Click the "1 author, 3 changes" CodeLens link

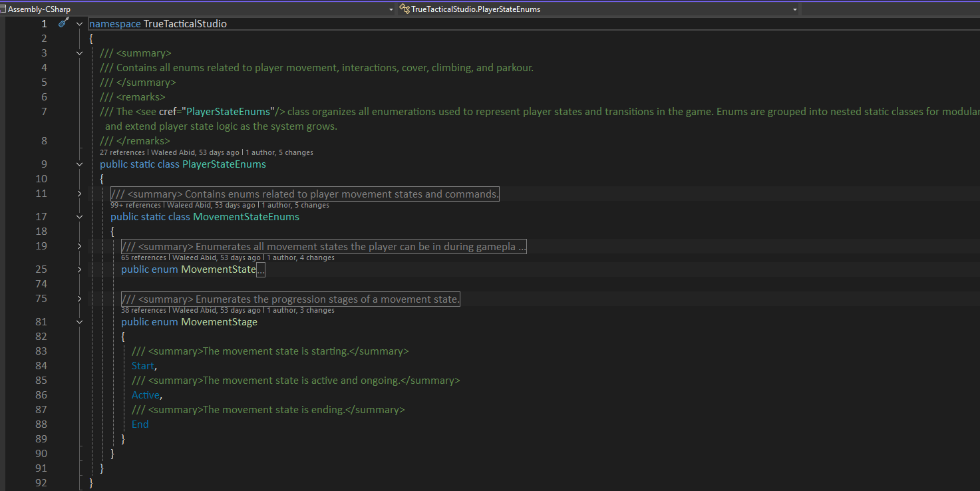point(301,310)
